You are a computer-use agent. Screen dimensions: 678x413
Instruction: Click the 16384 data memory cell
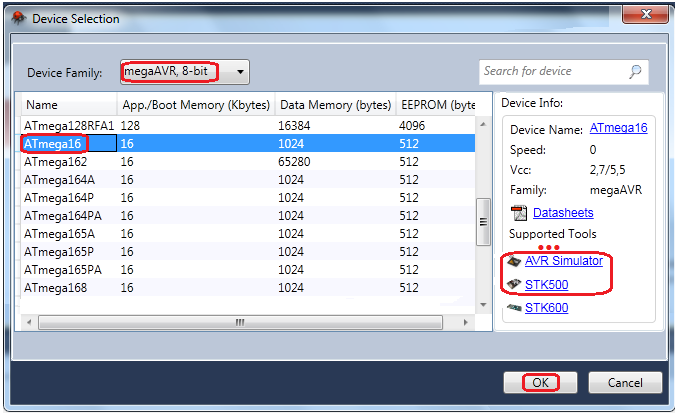pyautogui.click(x=294, y=126)
